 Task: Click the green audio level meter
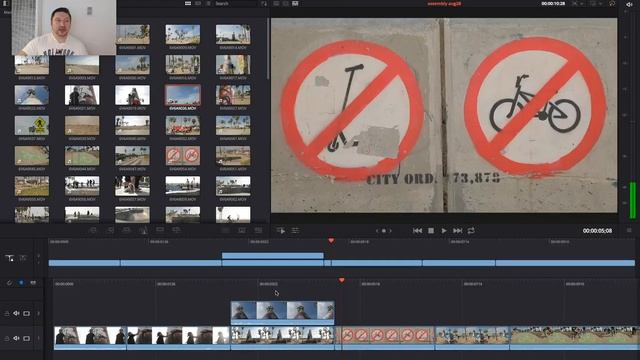click(633, 200)
